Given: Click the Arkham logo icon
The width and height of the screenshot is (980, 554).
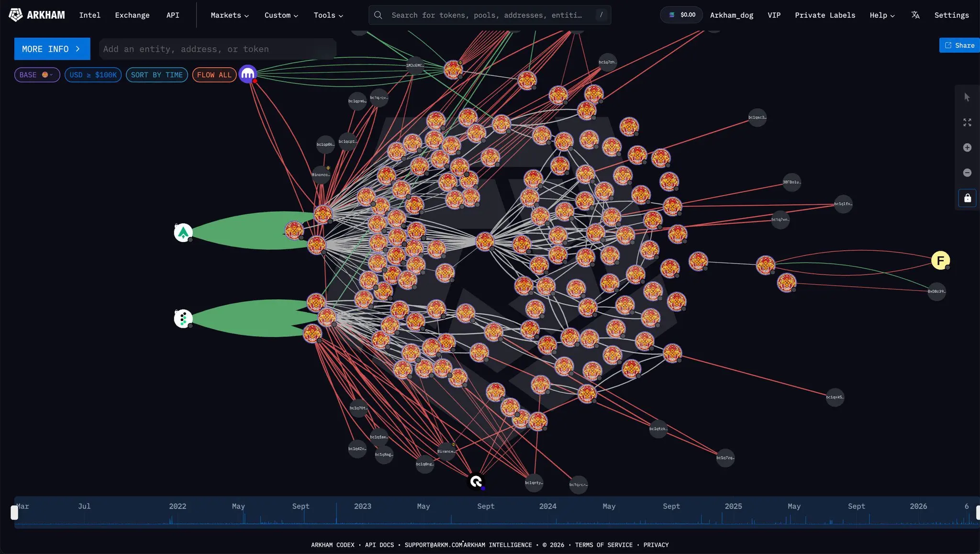Looking at the screenshot, I should point(16,15).
